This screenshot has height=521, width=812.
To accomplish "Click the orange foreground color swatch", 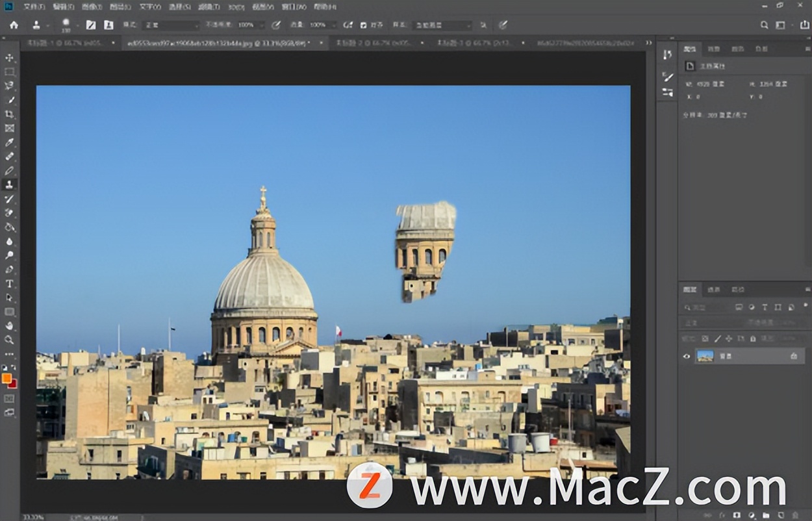I will [6, 378].
